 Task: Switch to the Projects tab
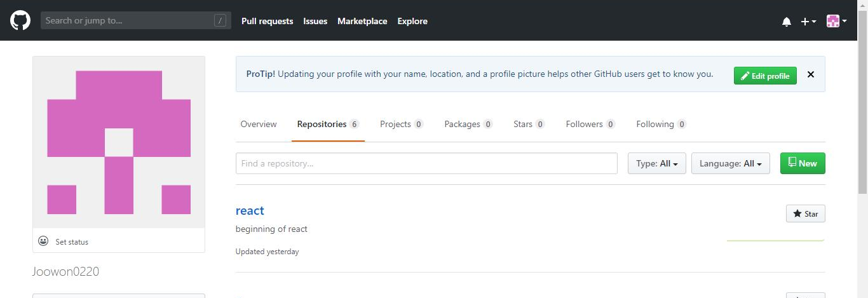point(402,124)
